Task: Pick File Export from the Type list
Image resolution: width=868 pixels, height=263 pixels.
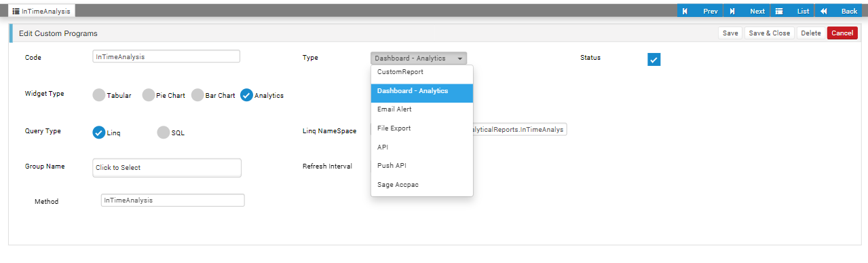Action: click(x=421, y=128)
